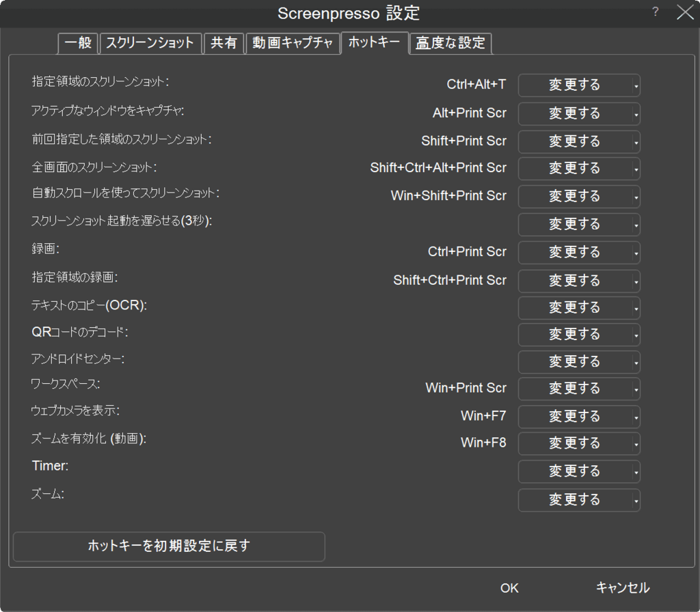Click 変更する for 録画 row

click(574, 253)
